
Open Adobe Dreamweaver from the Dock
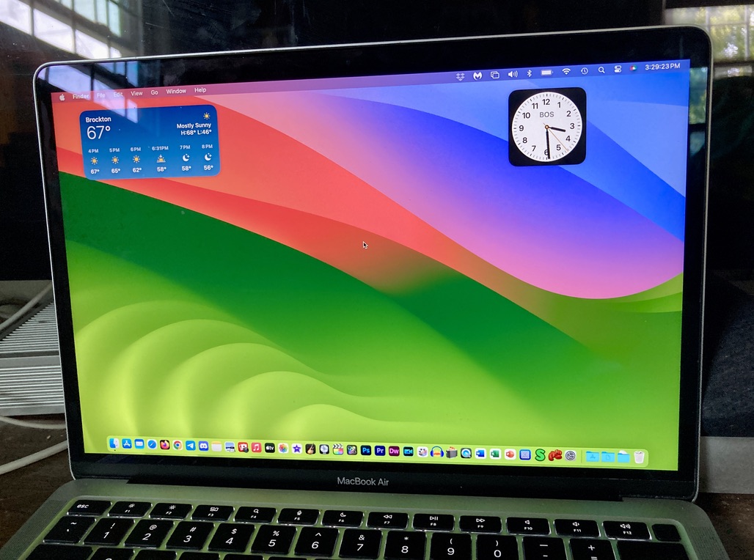395,451
